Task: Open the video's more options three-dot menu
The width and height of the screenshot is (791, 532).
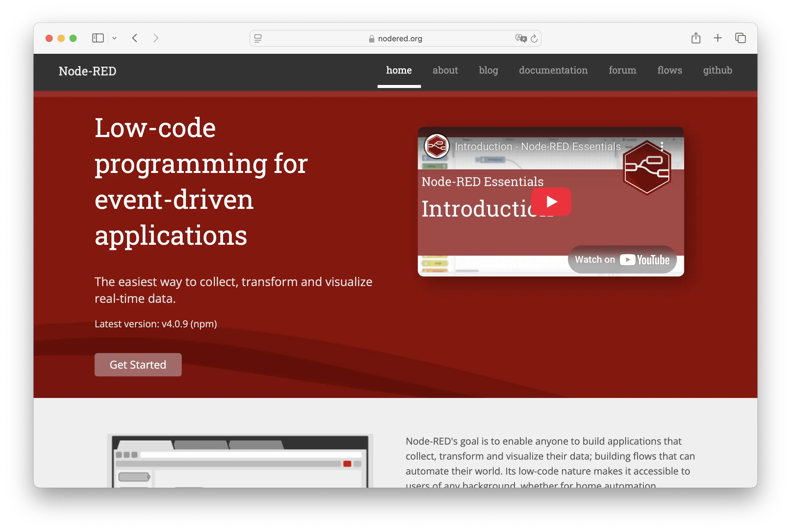Action: click(662, 146)
